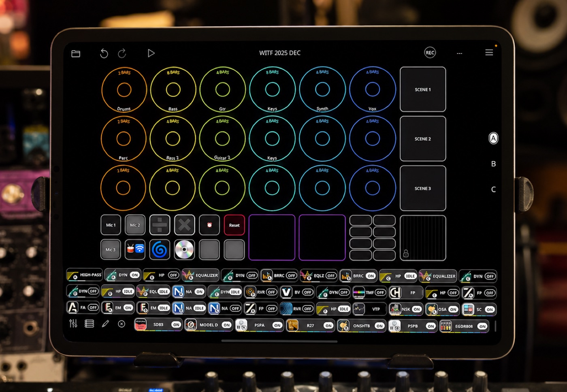Open the PSPA plugin icon
This screenshot has width=567, height=392.
241,325
